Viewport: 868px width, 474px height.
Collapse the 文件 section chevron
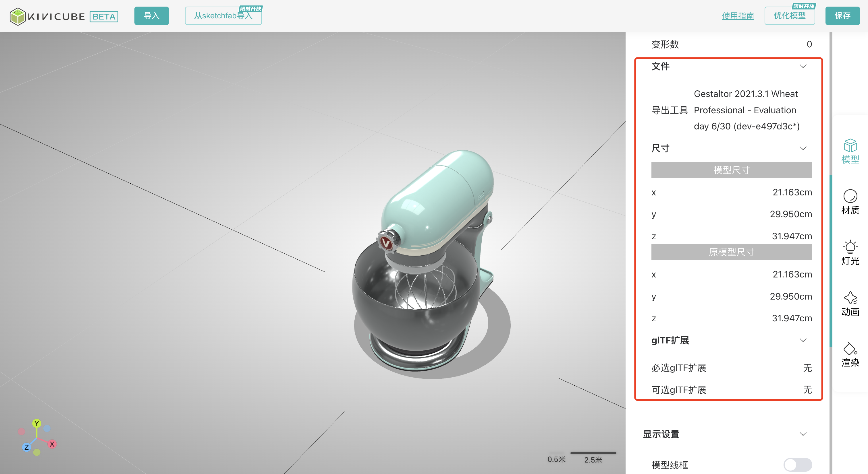coord(803,66)
